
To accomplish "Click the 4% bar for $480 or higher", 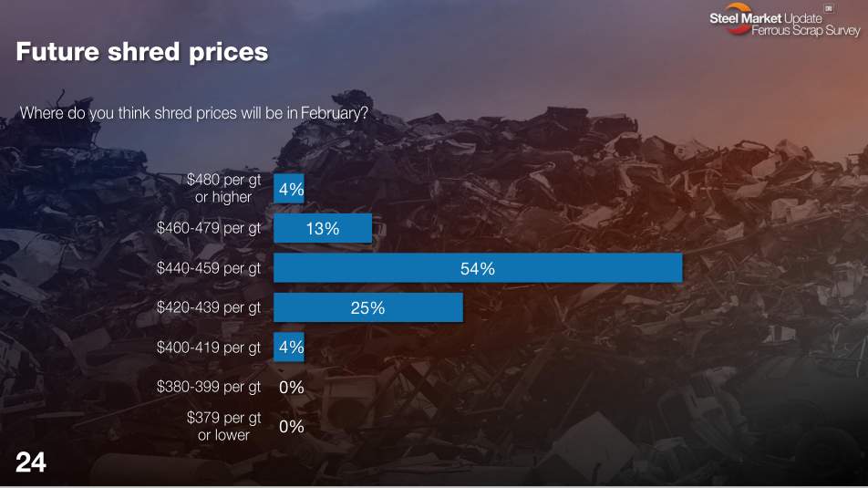I will pos(289,189).
